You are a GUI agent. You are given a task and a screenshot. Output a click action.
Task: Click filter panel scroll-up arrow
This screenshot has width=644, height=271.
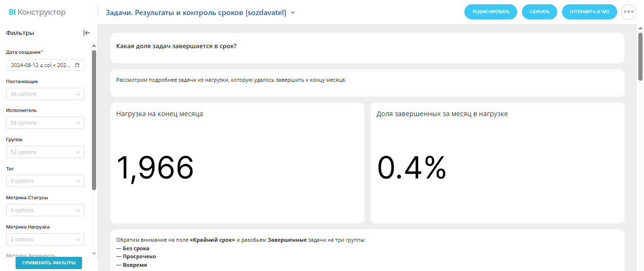click(94, 46)
